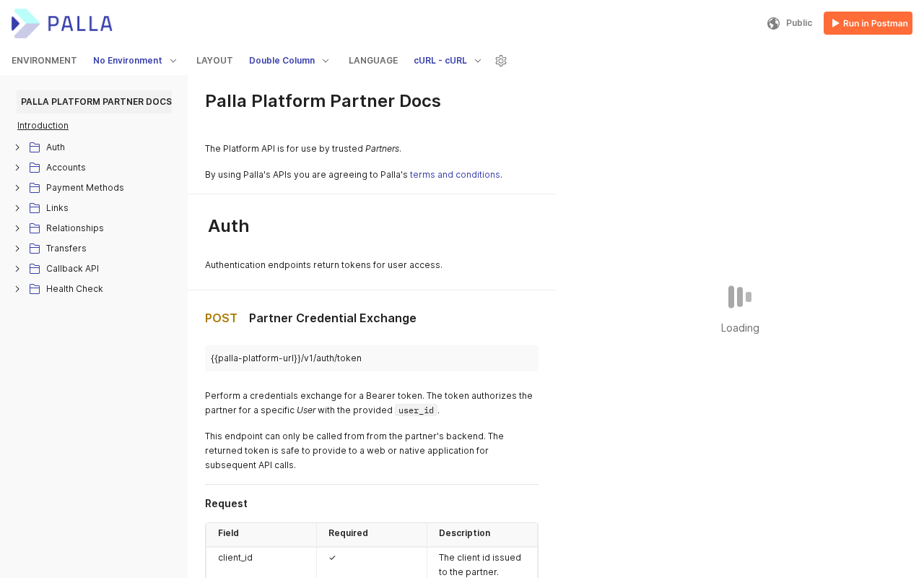The width and height of the screenshot is (924, 578).
Task: Open the documentation settings gear
Action: click(x=501, y=61)
